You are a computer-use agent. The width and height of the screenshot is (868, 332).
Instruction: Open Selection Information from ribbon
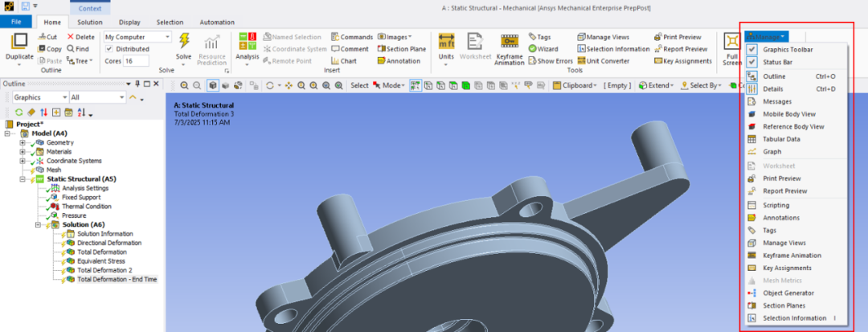pos(613,49)
